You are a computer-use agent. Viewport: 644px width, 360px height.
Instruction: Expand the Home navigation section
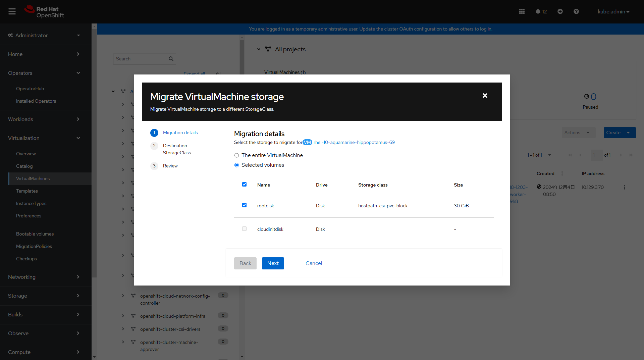coord(46,54)
